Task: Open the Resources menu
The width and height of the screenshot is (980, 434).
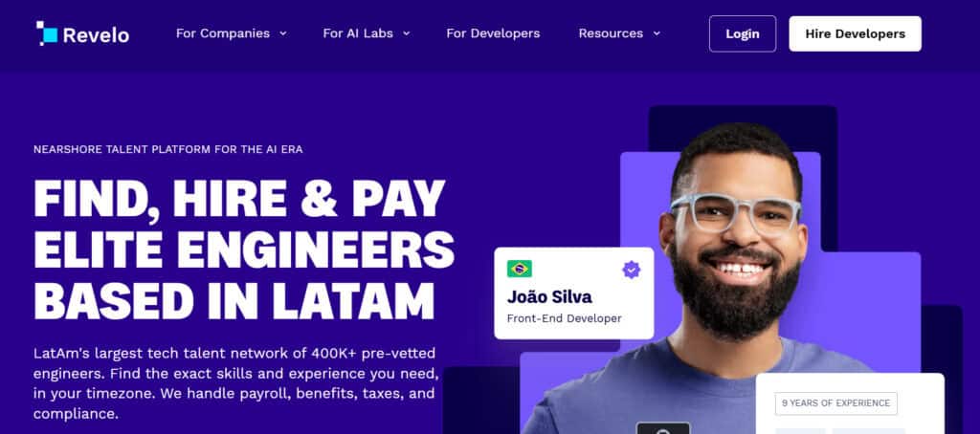Action: tap(611, 33)
